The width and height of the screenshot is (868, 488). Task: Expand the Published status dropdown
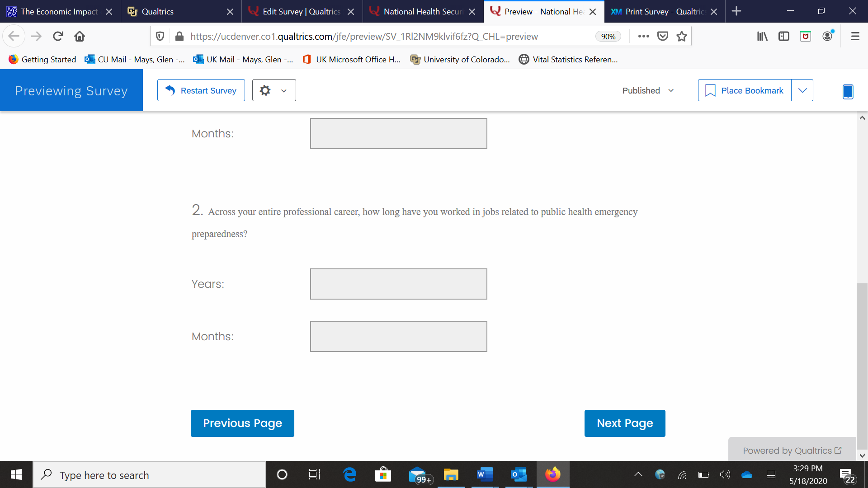648,90
